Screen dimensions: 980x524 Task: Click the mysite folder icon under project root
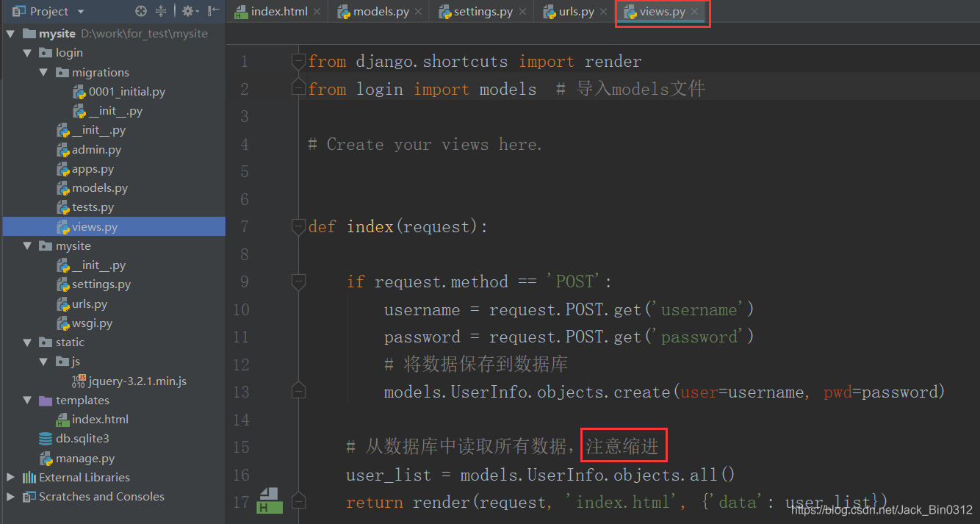pos(46,245)
